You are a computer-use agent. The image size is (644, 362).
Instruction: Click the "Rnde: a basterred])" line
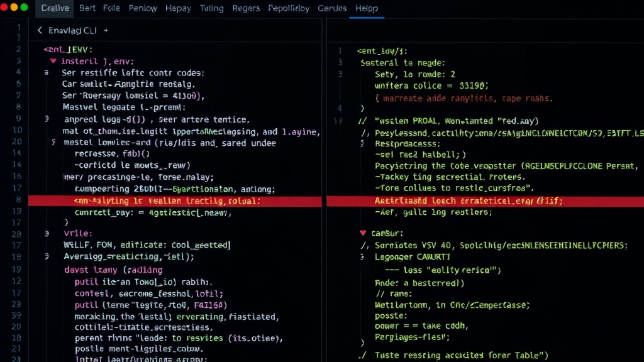click(419, 283)
